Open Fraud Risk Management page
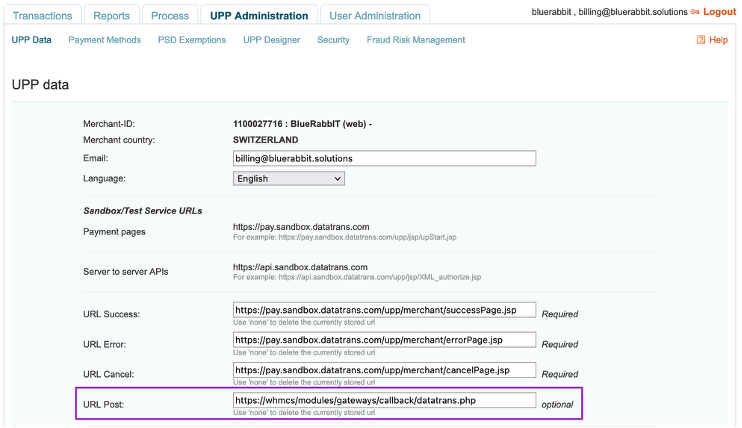The height and width of the screenshot is (428, 742). (416, 40)
